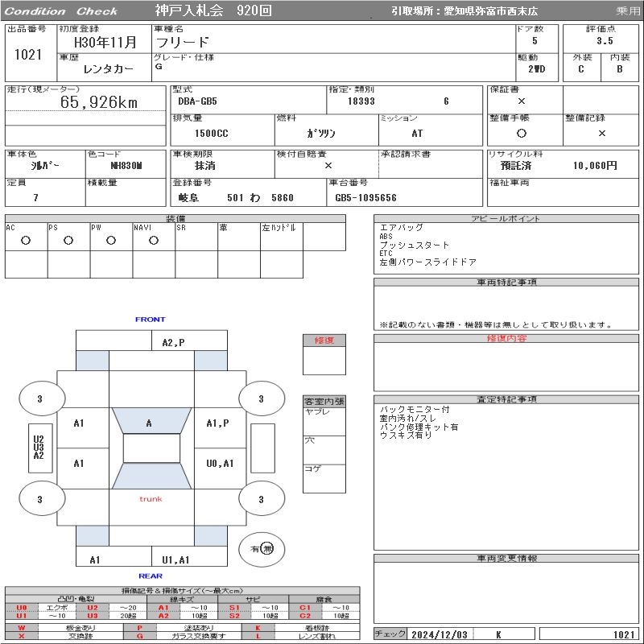Image resolution: width=644 pixels, height=644 pixels.
Task: Click the U2 U3 A2 side box
Action: [x=40, y=448]
